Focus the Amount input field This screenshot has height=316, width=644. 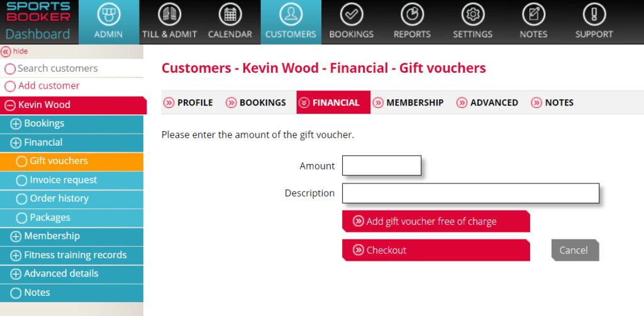[382, 165]
